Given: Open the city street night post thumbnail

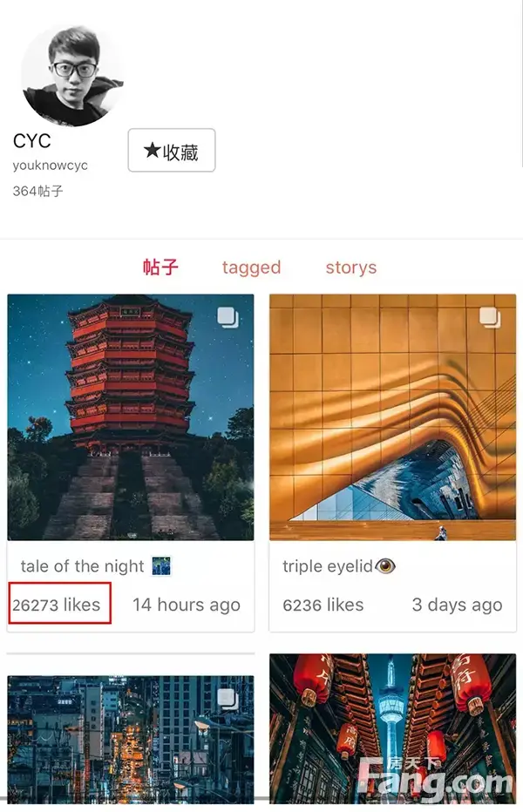Looking at the screenshot, I should point(131,740).
